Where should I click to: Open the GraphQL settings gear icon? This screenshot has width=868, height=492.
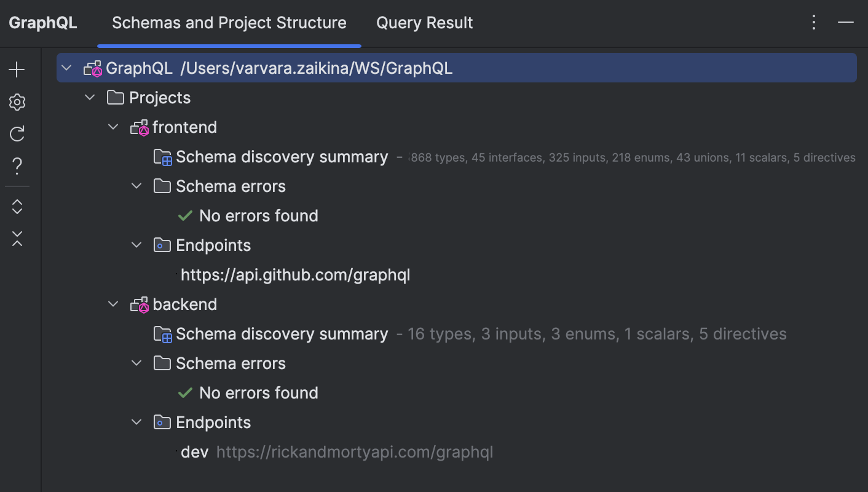[x=17, y=102]
